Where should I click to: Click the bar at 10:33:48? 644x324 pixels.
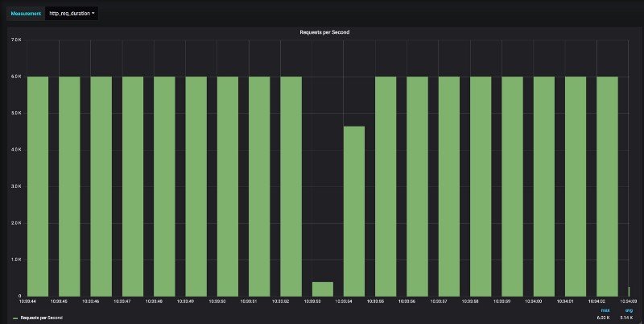164,186
